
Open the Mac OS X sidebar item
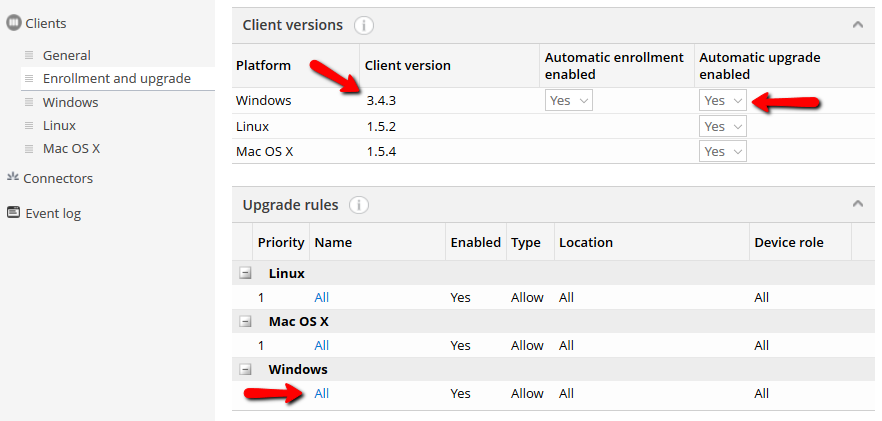click(71, 148)
